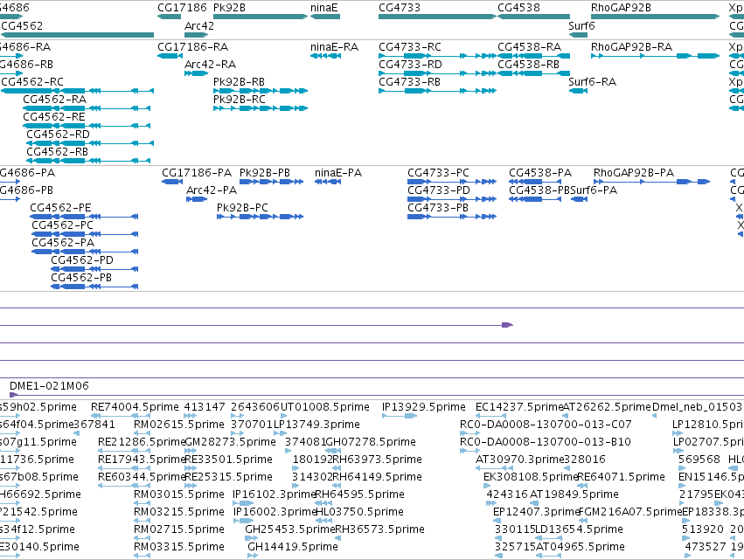
Task: Click EST AT04965.5prime
Action: 581,547
